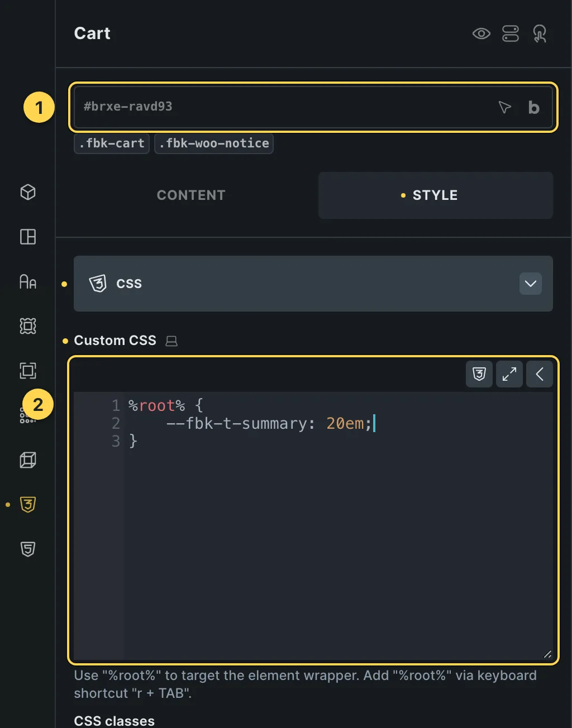Open the cube icon in the left sidebar
This screenshot has height=728, width=572.
point(28,192)
